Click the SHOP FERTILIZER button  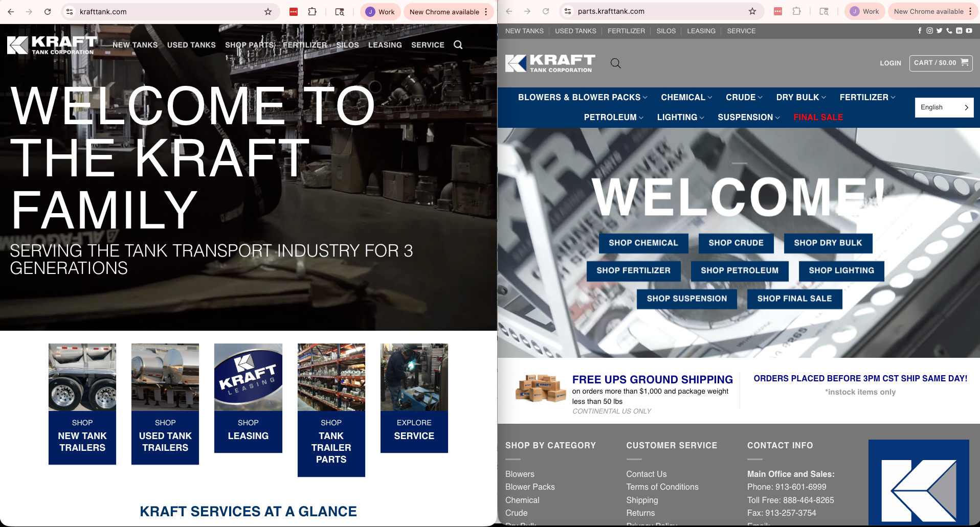pos(634,271)
